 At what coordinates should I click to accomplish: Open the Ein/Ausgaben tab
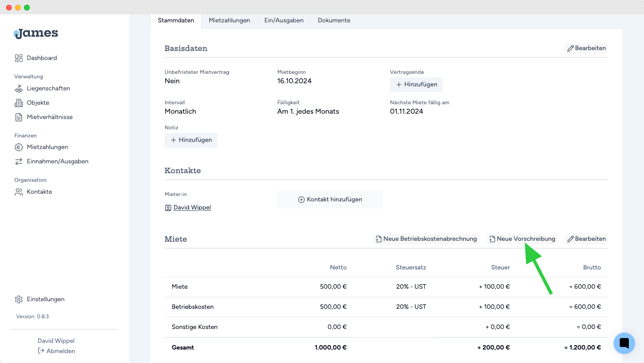(284, 21)
